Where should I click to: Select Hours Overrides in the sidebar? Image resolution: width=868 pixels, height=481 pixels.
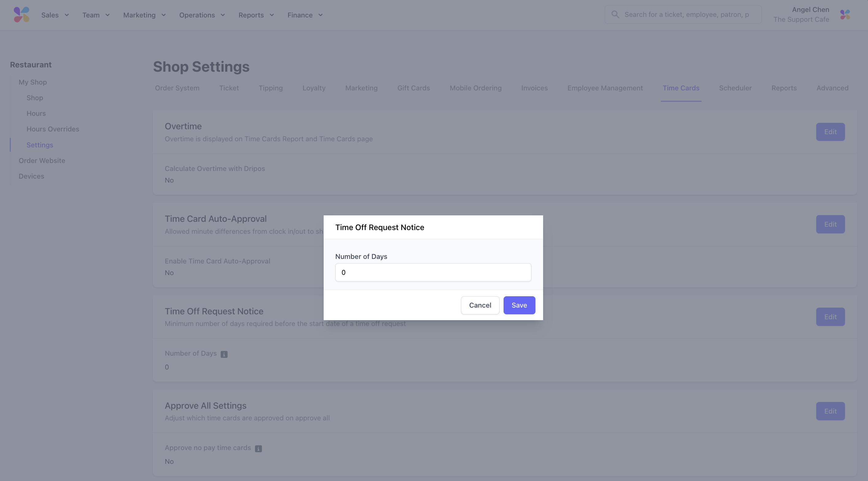coord(53,129)
